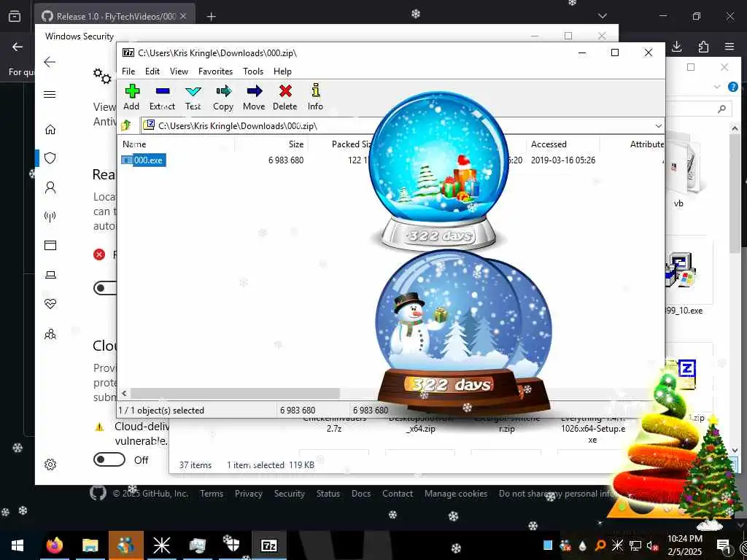This screenshot has height=560, width=747.
Task: Click the Copy toolbar icon in 7-Zip
Action: [223, 90]
